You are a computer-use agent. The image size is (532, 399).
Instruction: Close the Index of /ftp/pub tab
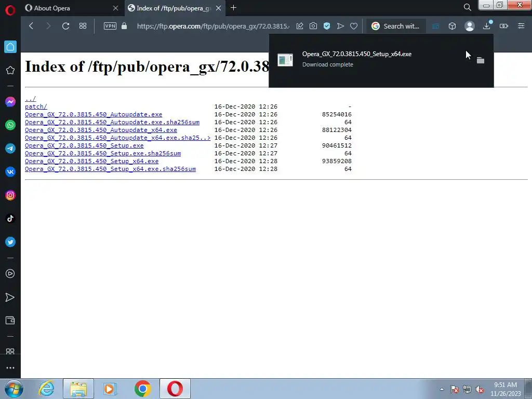coord(219,8)
